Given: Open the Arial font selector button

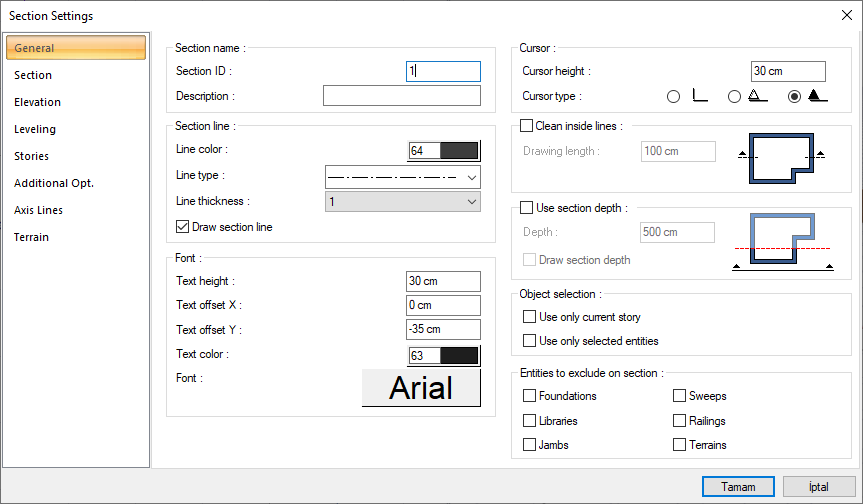Looking at the screenshot, I should (421, 388).
